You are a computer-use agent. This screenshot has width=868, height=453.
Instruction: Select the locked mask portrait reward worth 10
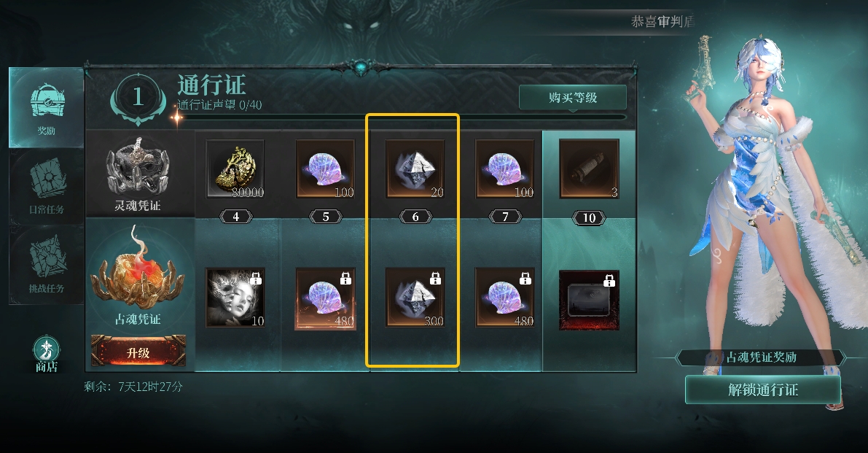[235, 298]
